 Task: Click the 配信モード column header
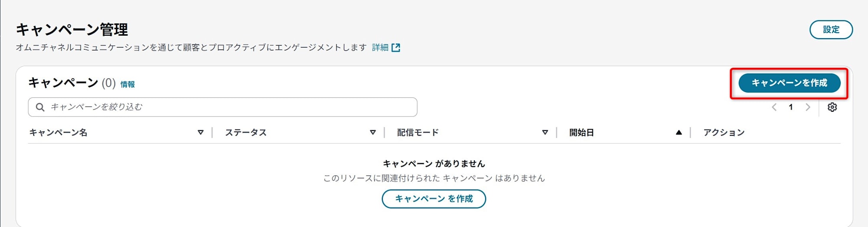pos(418,132)
